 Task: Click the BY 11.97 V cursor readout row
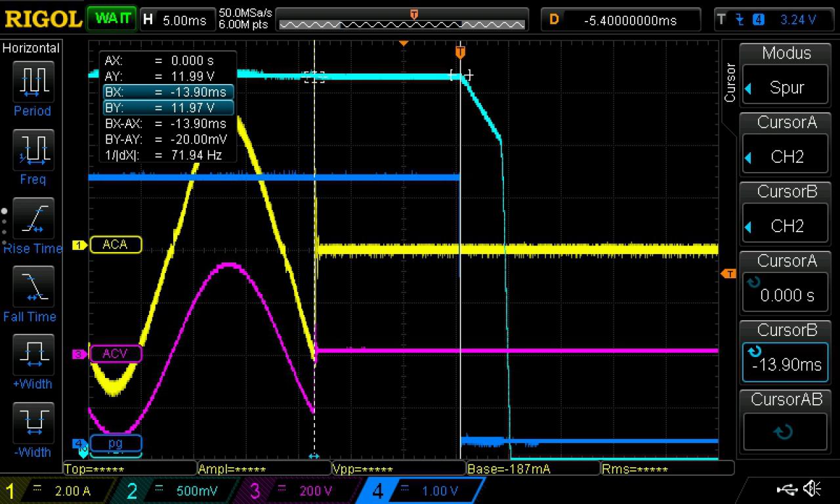click(x=168, y=108)
